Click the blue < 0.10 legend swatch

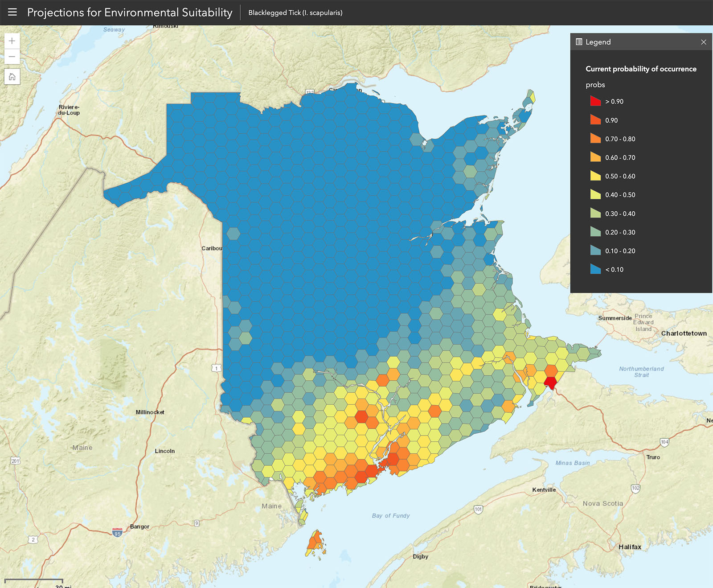[595, 269]
